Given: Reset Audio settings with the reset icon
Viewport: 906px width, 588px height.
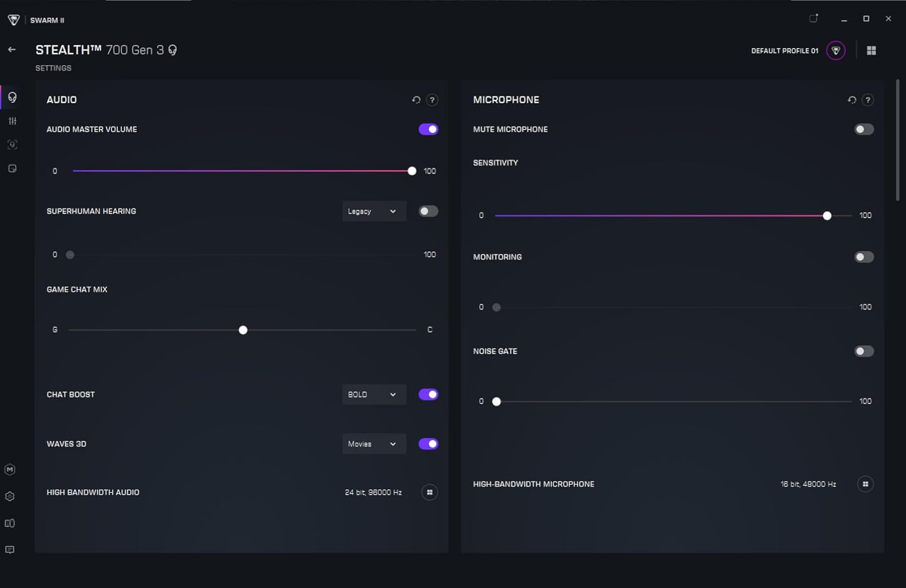Looking at the screenshot, I should [x=416, y=100].
